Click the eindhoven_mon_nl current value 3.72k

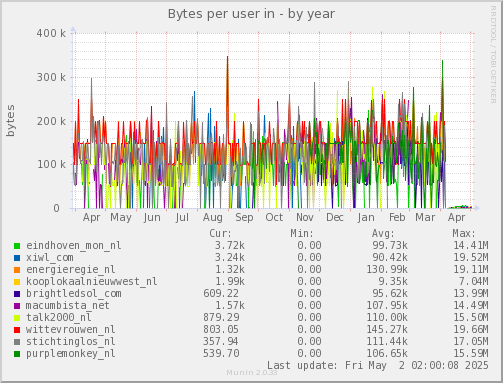click(x=230, y=246)
